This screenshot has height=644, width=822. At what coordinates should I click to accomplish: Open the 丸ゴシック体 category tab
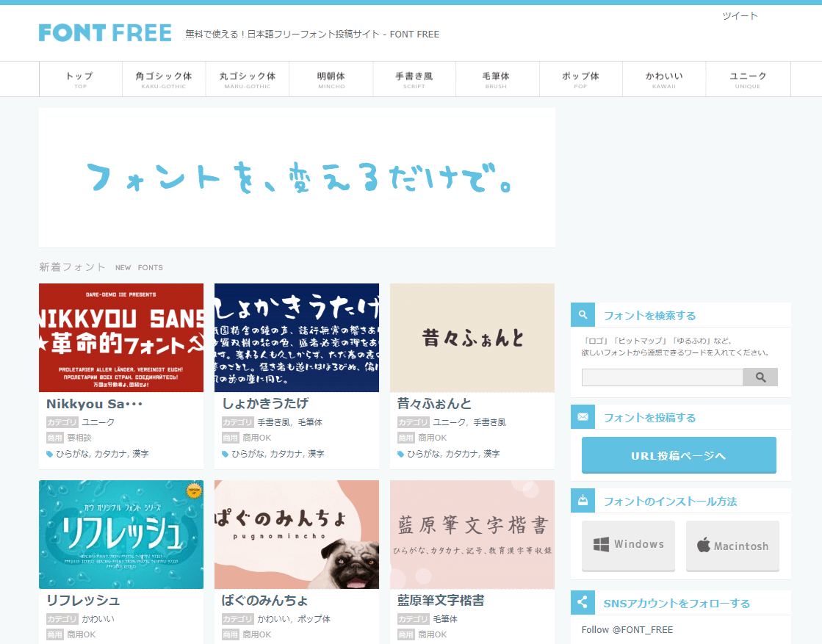(x=248, y=79)
